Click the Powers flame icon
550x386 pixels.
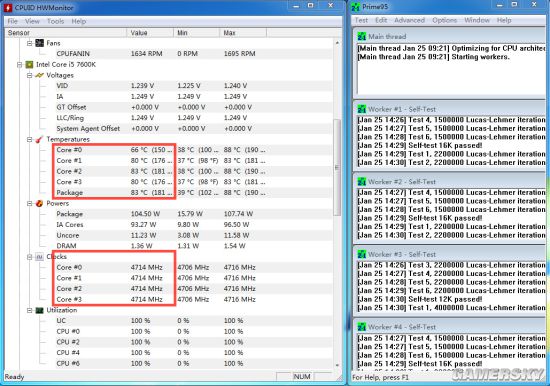[39, 204]
